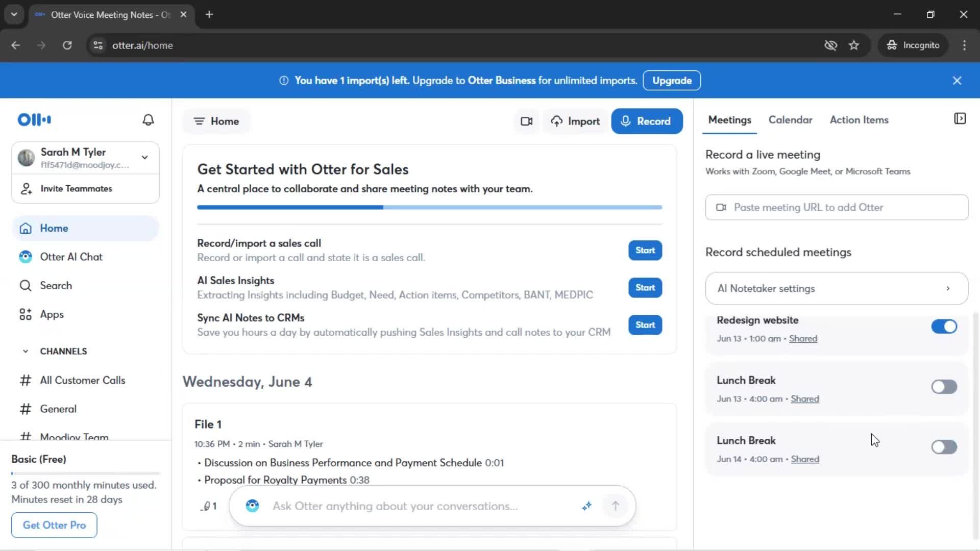The image size is (980, 551).
Task: Switch to Action Items tab
Action: tap(859, 120)
